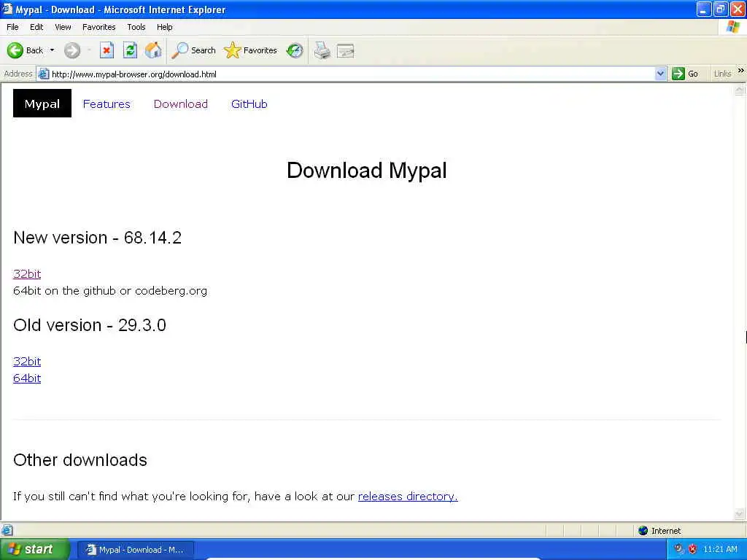Open the Back history dropdown arrow
747x560 pixels.
(x=52, y=50)
